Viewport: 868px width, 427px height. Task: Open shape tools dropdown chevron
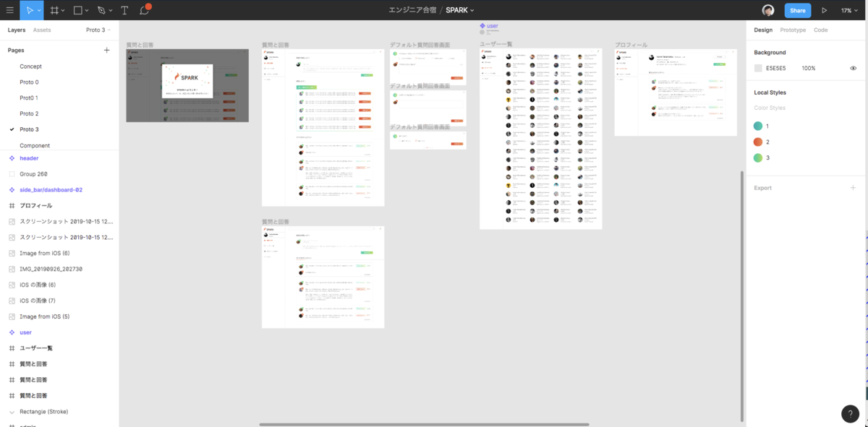tap(87, 11)
